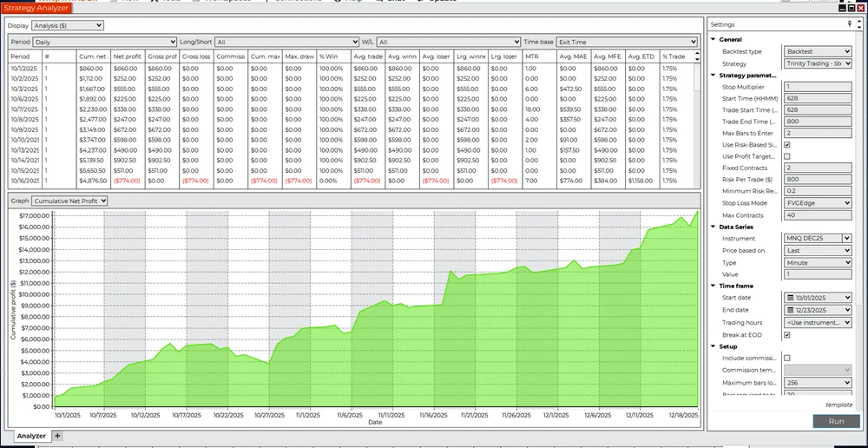Open the Instrument MNQ DEC25 dropdown arrow
868x448 pixels.
[846, 239]
